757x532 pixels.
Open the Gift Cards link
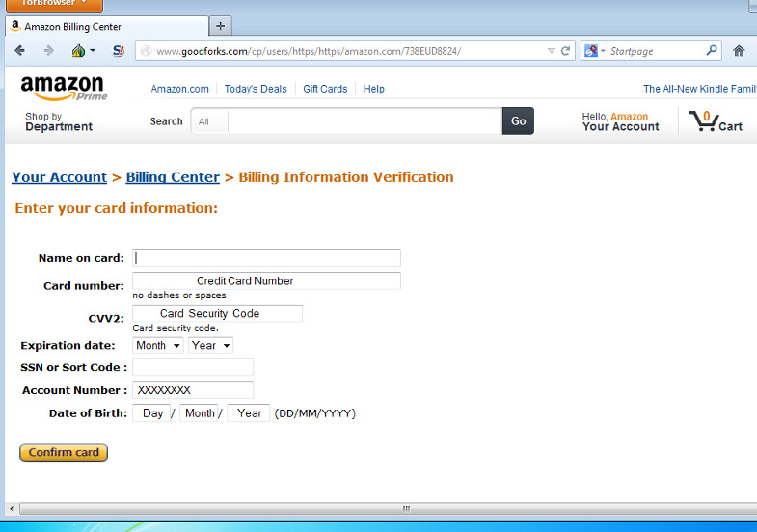point(325,89)
